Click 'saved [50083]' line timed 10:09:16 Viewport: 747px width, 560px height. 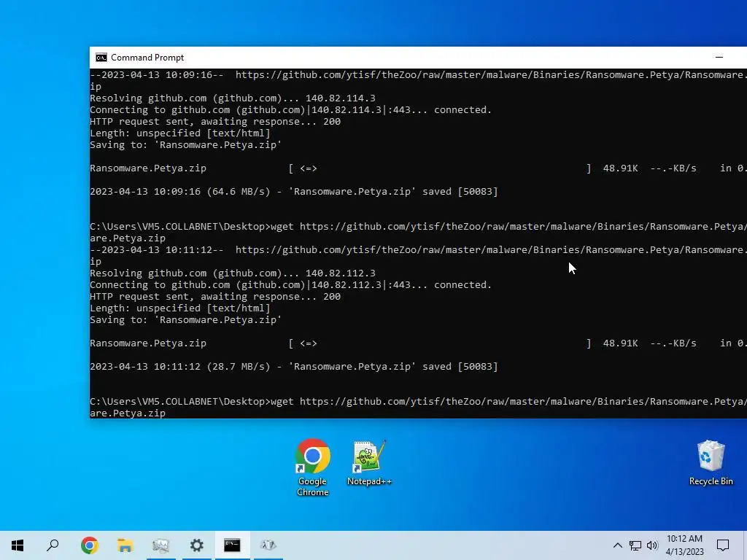[294, 192]
